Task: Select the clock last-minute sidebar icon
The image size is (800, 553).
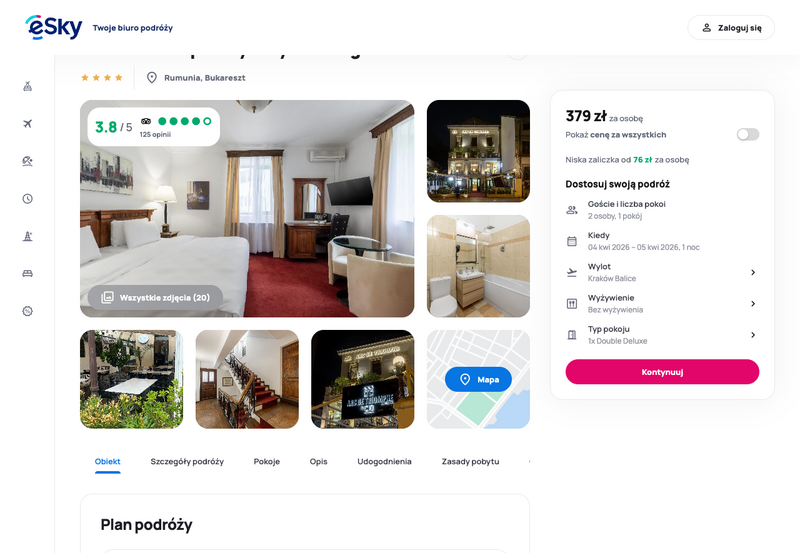Action: click(x=28, y=198)
